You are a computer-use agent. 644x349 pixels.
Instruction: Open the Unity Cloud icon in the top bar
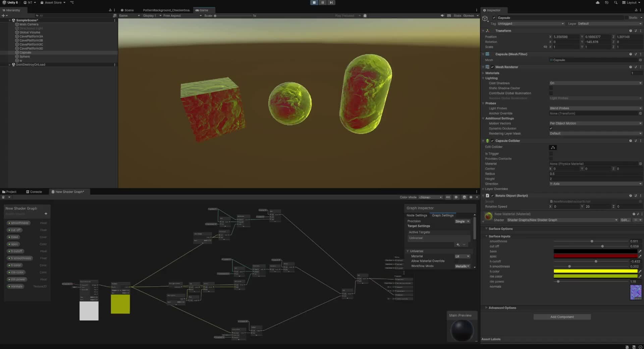598,2
